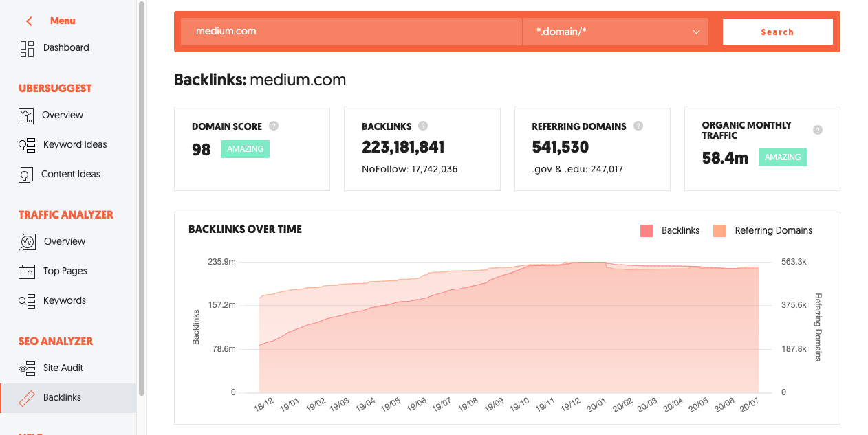This screenshot has width=868, height=435.
Task: Click the help icon beside Backlinks stat
Action: click(x=423, y=126)
